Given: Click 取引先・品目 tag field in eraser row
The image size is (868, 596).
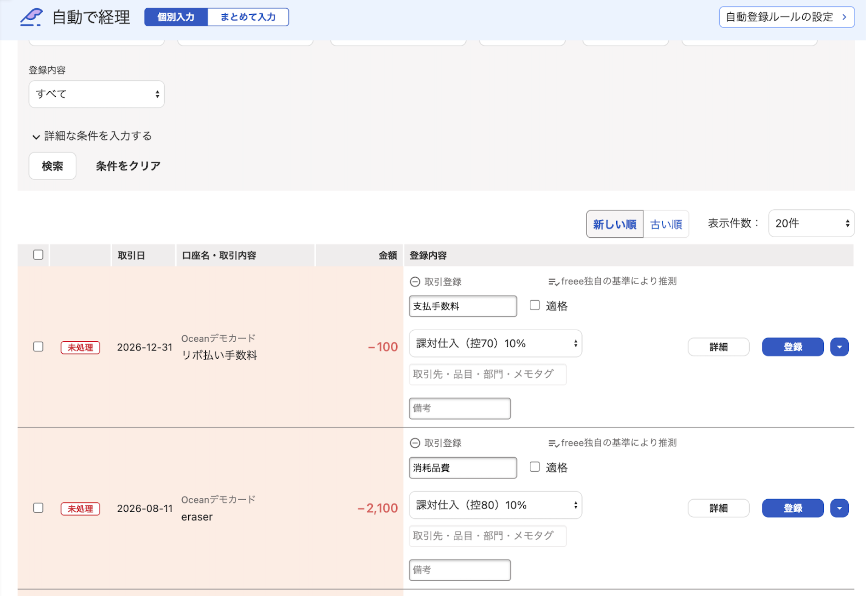Looking at the screenshot, I should click(488, 536).
